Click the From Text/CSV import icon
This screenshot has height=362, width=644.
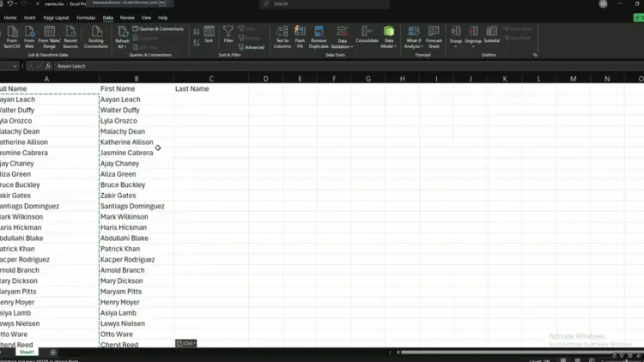point(12,37)
